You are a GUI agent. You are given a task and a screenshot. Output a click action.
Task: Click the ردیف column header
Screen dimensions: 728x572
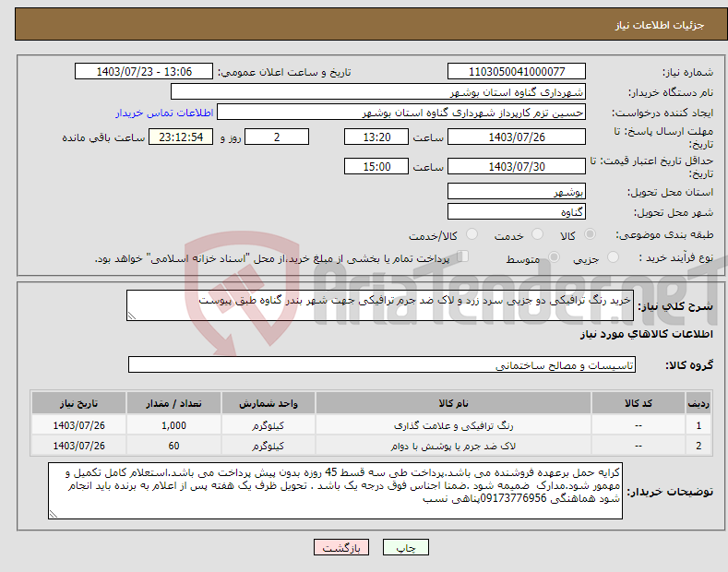click(x=698, y=403)
